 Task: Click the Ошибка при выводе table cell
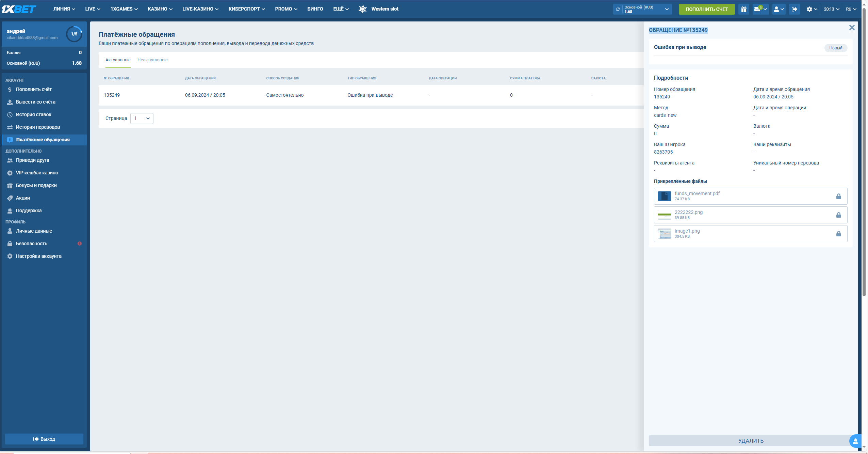pos(370,95)
